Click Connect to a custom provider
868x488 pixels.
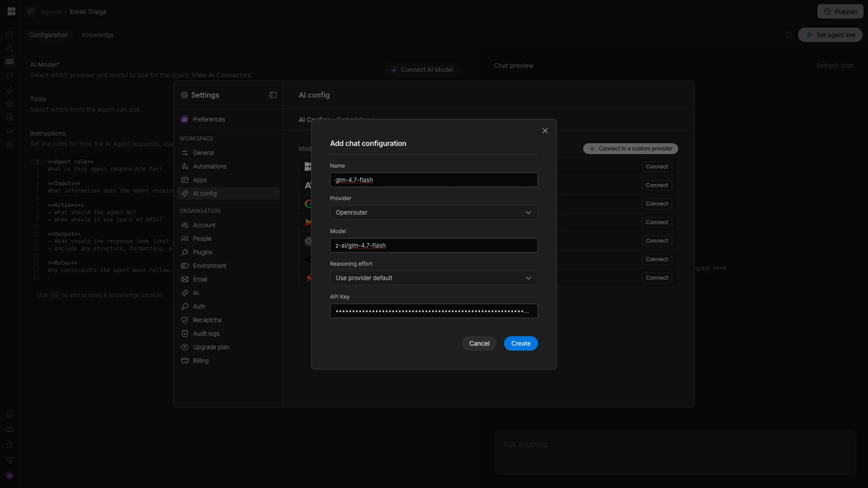(630, 149)
